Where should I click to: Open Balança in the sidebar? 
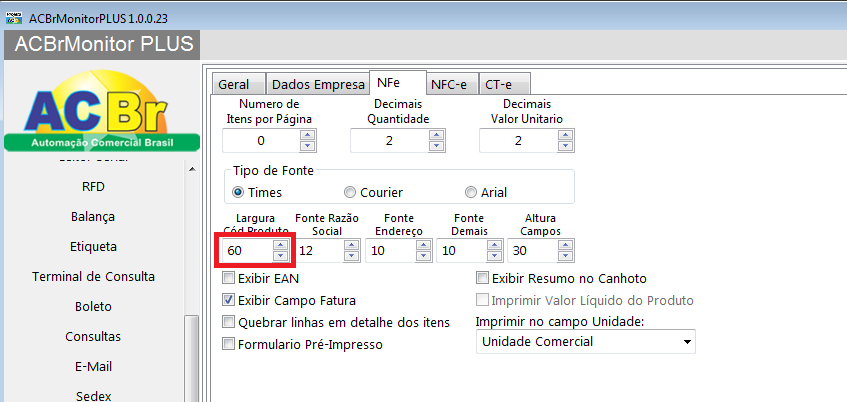pos(93,217)
